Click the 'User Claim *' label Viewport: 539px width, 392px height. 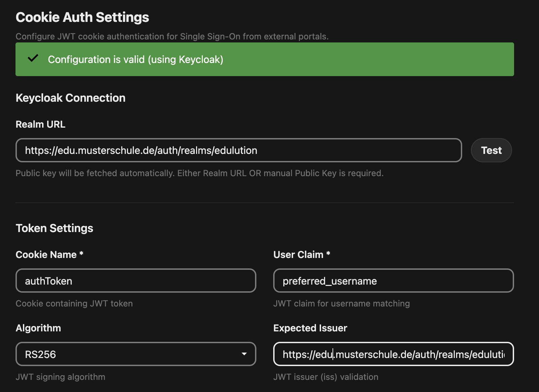pos(302,255)
